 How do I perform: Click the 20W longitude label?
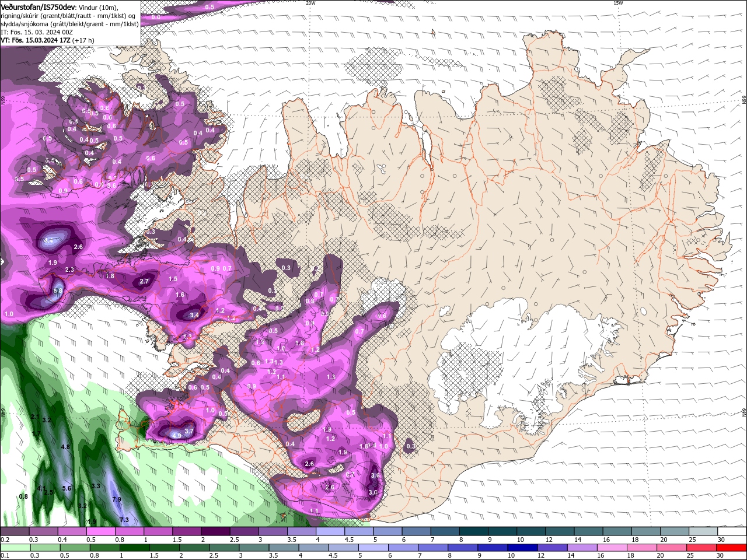[310, 3]
